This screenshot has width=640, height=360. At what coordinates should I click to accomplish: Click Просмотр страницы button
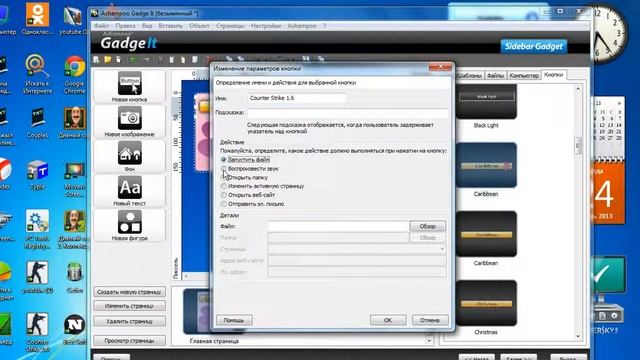[129, 340]
